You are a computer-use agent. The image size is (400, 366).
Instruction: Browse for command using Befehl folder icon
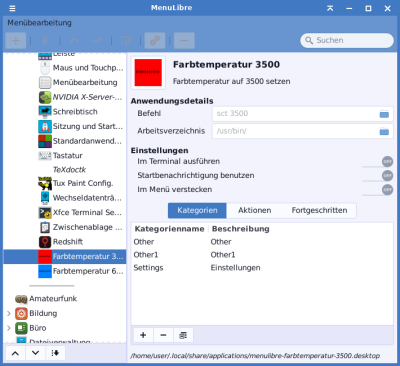384,114
